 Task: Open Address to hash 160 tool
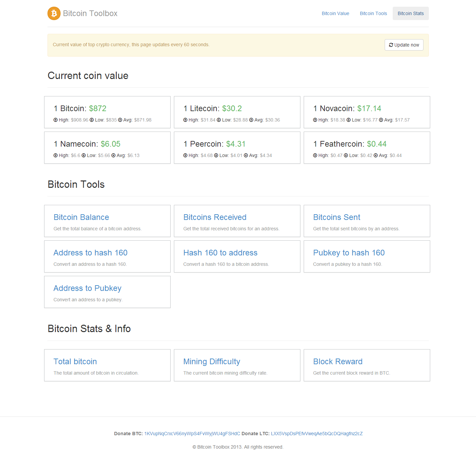90,253
